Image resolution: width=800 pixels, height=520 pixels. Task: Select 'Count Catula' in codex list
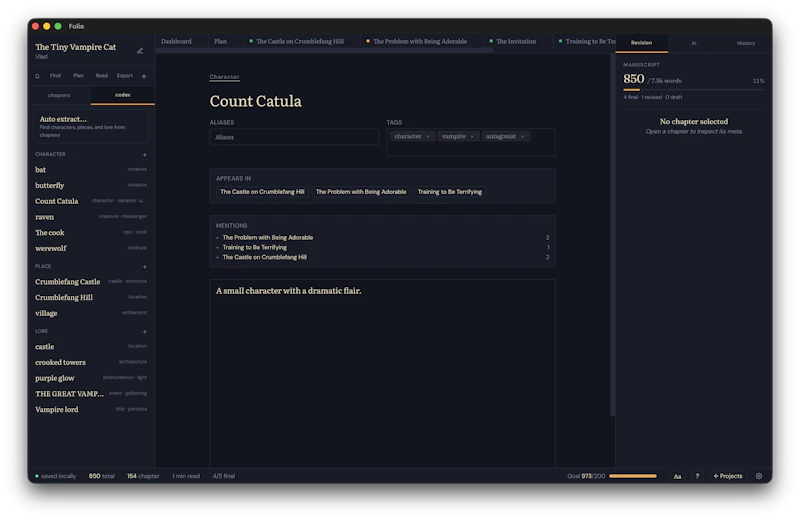coord(91,201)
